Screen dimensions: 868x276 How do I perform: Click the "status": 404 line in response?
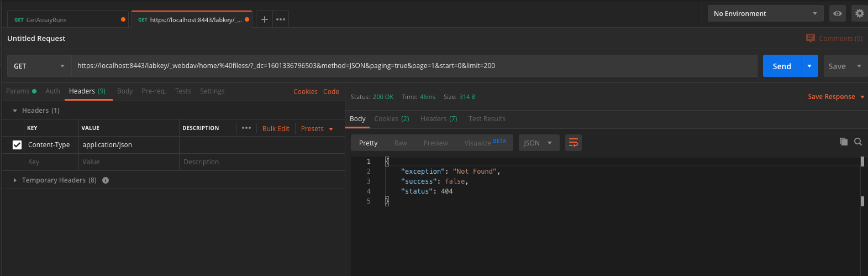point(427,191)
